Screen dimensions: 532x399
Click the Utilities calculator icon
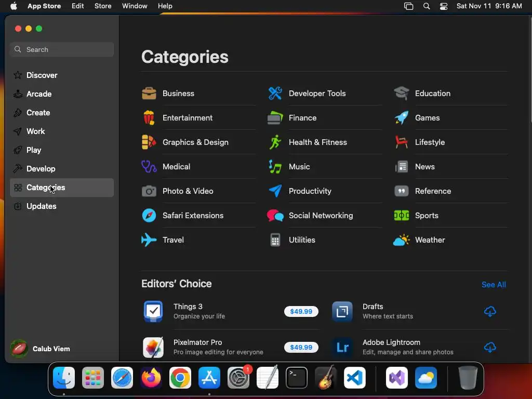[275, 240]
